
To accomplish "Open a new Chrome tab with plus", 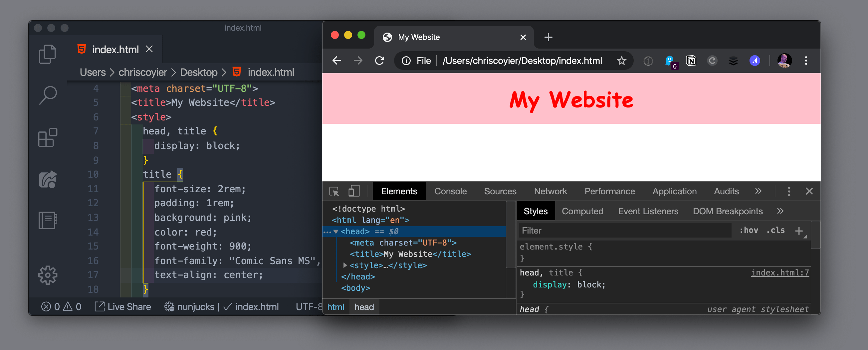I will (548, 37).
